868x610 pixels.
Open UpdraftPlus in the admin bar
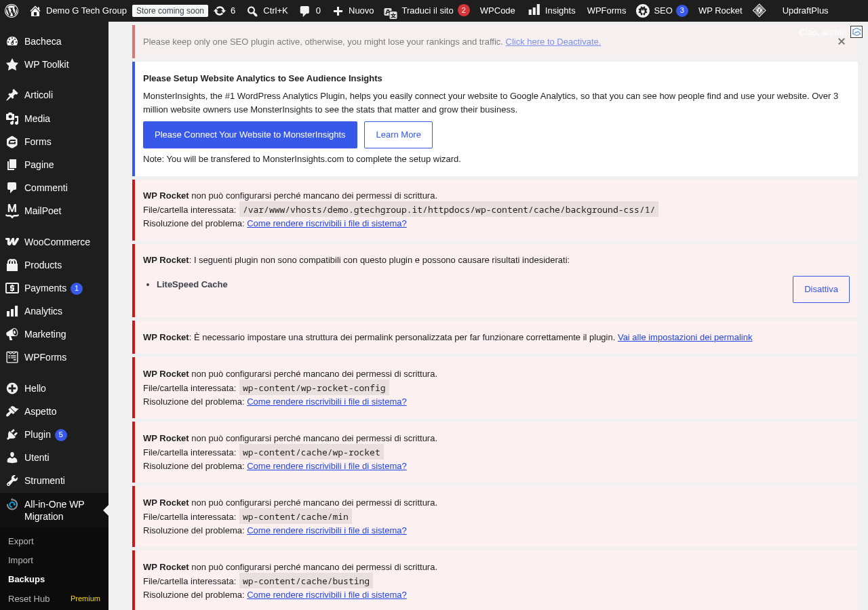(805, 11)
